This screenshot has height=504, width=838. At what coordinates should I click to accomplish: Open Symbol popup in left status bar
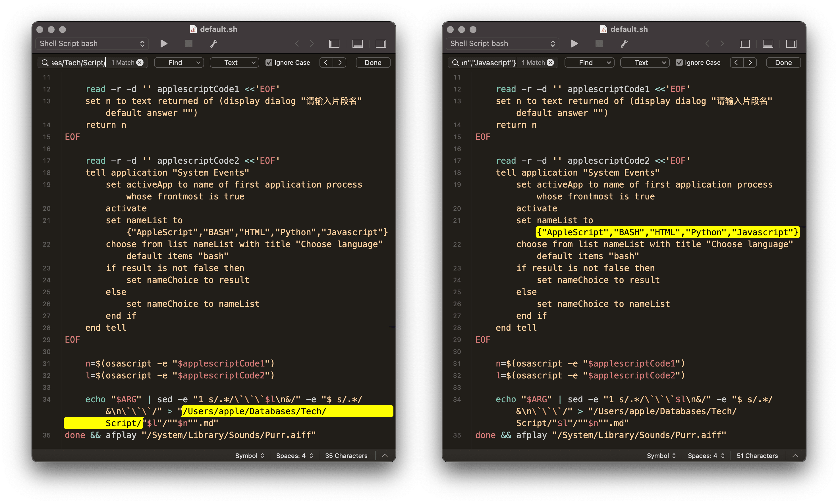[x=250, y=456]
